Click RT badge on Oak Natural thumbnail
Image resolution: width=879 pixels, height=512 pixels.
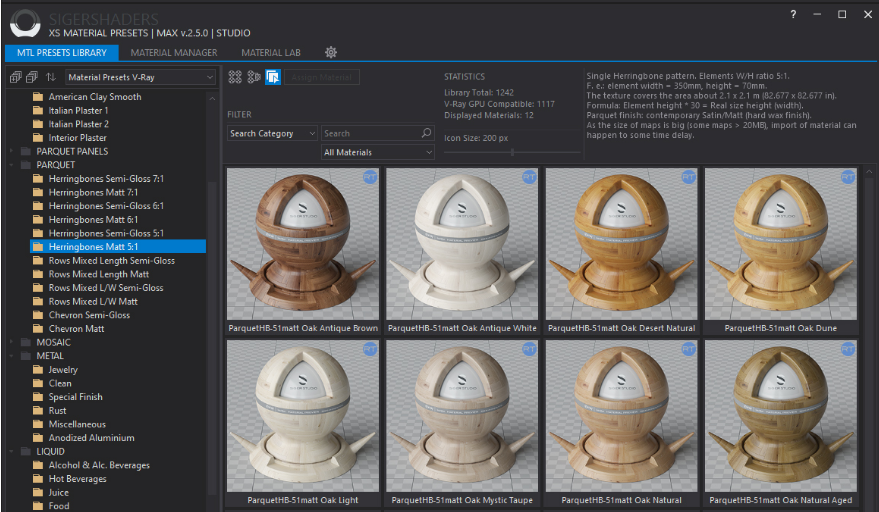[x=688, y=349]
